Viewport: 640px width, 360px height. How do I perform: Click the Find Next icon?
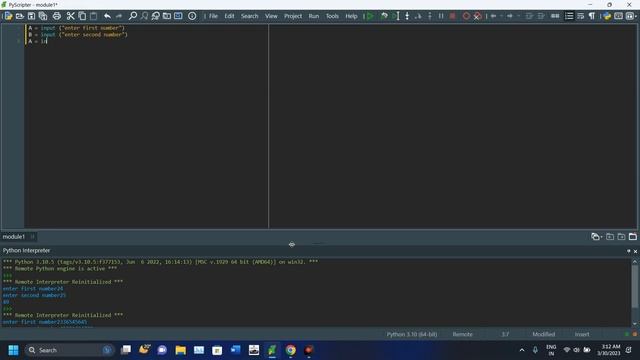point(144,16)
